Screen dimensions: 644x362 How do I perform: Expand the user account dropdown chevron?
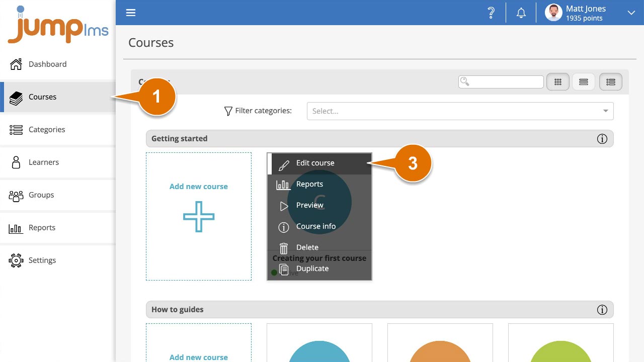click(x=631, y=13)
